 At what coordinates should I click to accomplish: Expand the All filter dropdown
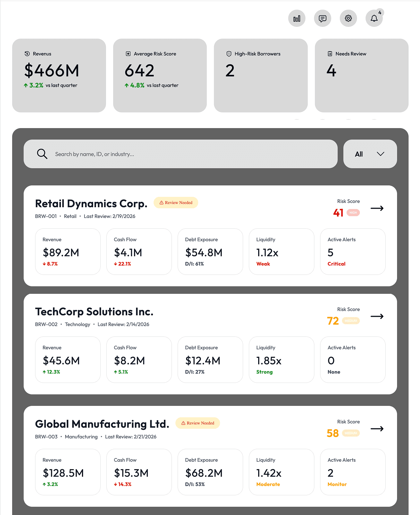click(370, 154)
